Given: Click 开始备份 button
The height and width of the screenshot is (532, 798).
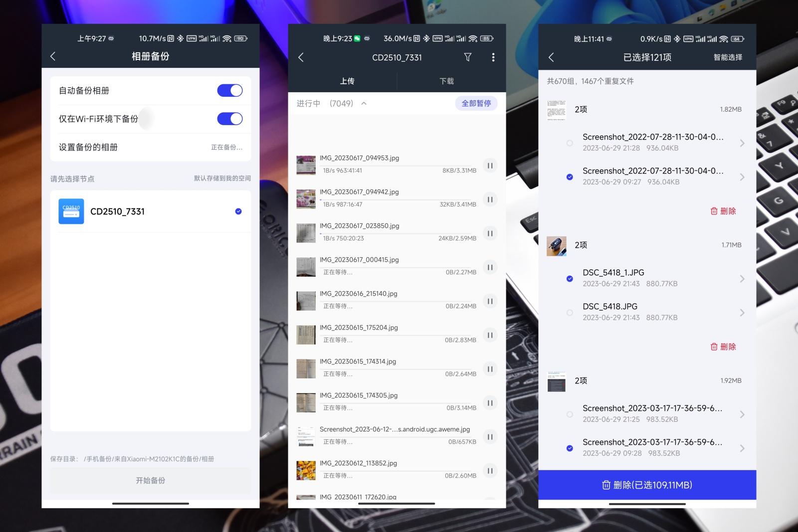Looking at the screenshot, I should coord(151,481).
